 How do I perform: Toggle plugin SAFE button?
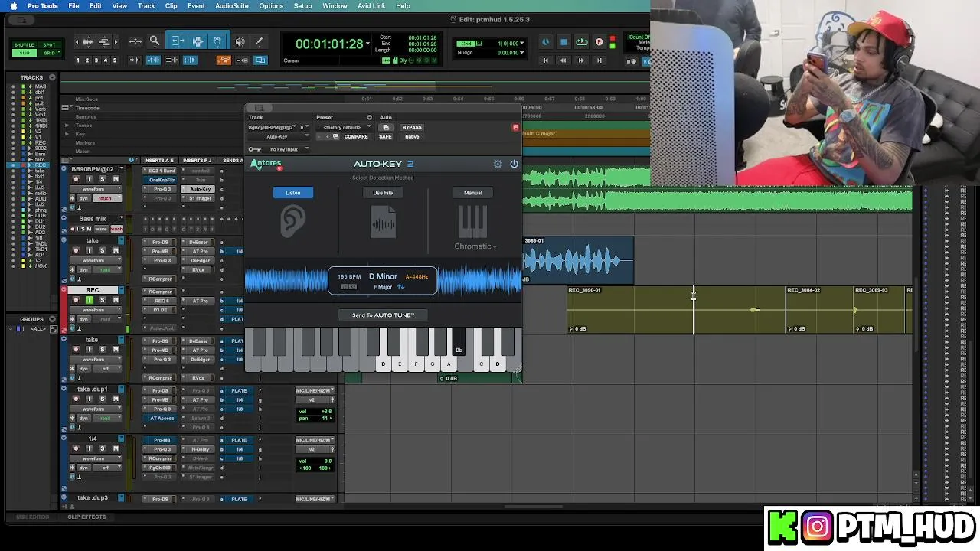[x=385, y=137]
